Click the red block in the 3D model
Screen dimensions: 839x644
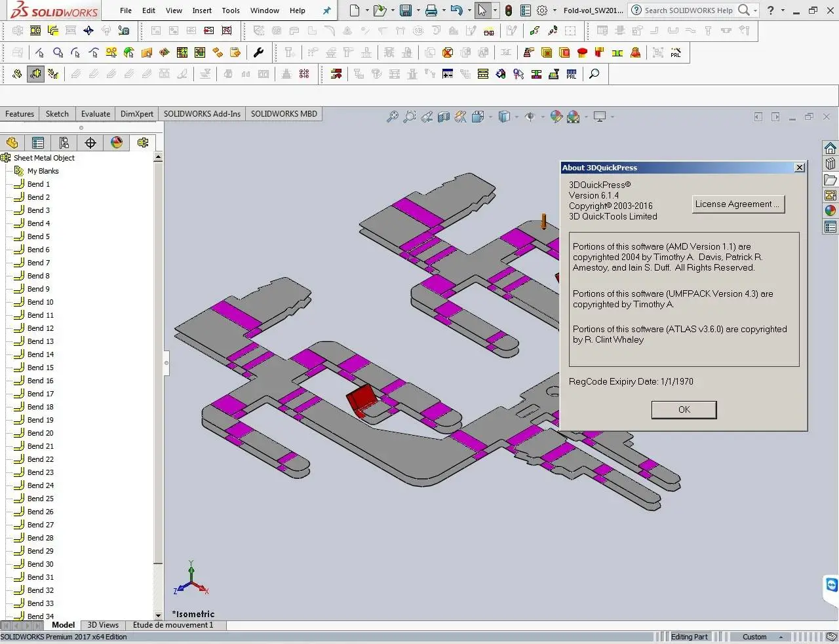[x=362, y=400]
